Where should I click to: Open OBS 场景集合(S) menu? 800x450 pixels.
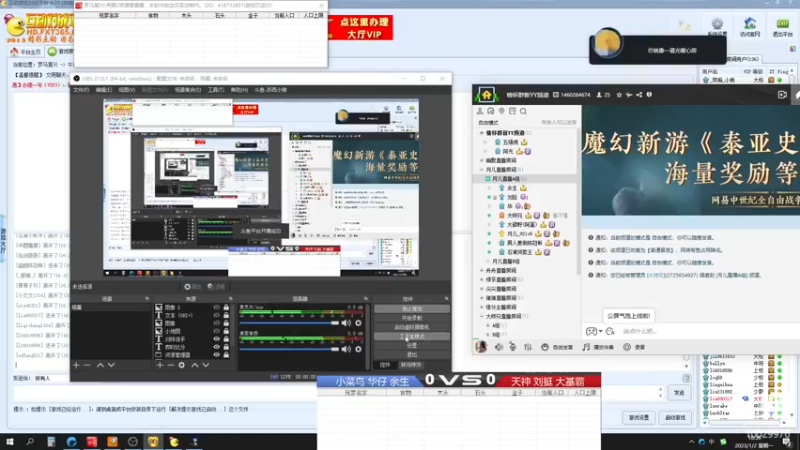click(188, 90)
